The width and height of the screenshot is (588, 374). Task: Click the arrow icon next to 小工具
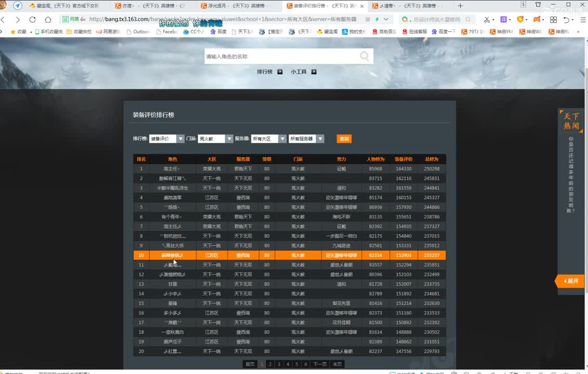[314, 72]
